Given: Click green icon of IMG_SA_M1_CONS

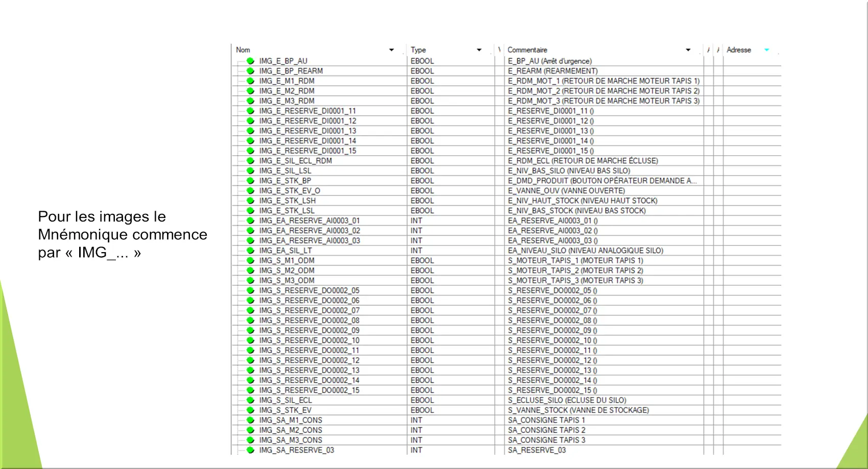Looking at the screenshot, I should 250,420.
